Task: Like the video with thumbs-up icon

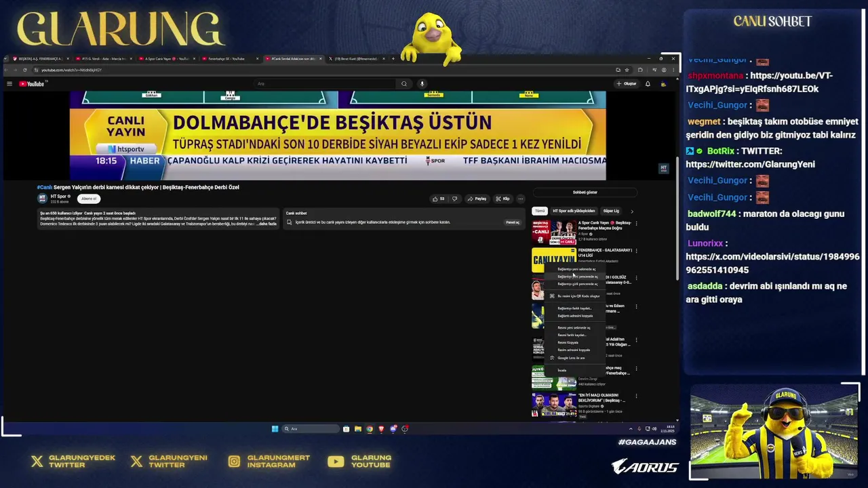Action: click(438, 199)
